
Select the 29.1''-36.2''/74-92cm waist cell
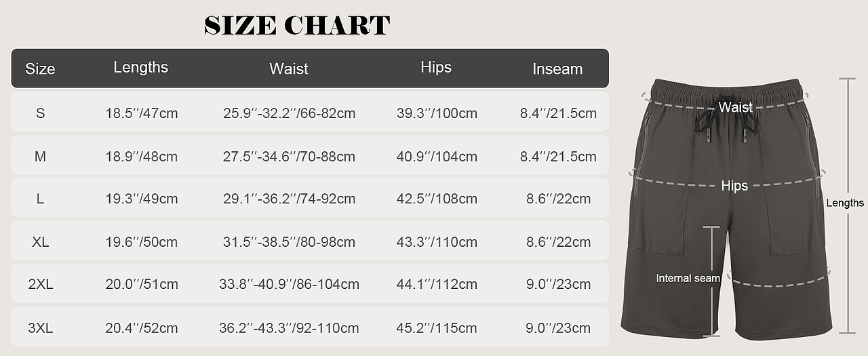(x=289, y=199)
